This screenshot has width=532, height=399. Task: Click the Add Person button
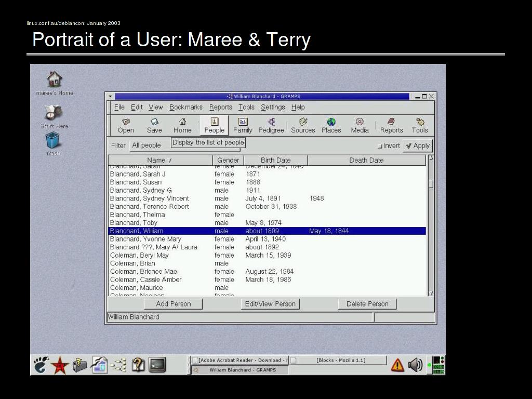[173, 304]
